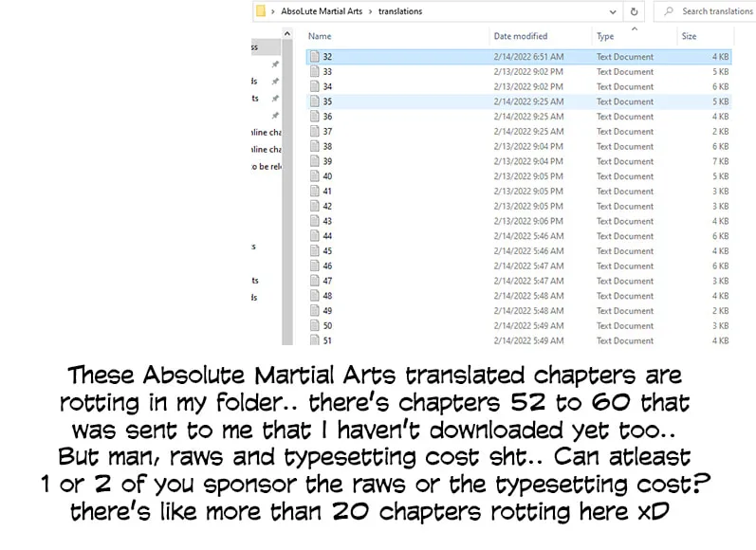The width and height of the screenshot is (756, 550).
Task: Select the file icon for document 50
Action: [315, 325]
